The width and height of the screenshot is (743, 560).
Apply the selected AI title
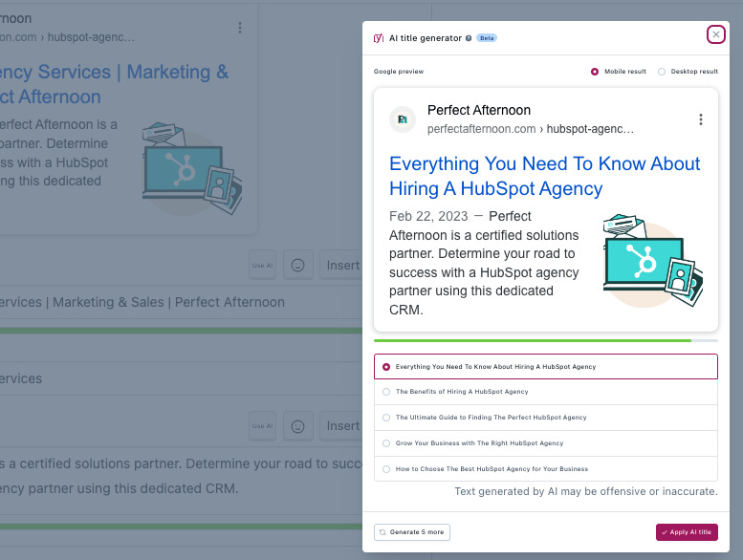[687, 532]
